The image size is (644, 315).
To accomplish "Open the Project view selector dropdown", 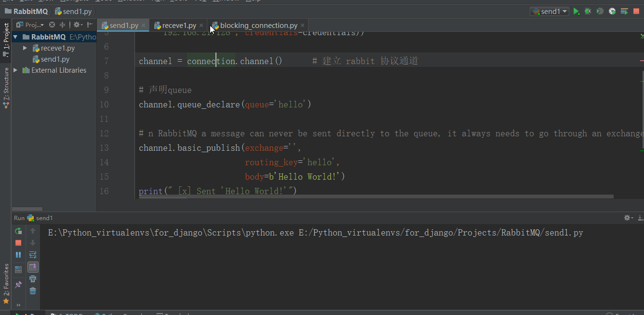I will click(x=30, y=25).
